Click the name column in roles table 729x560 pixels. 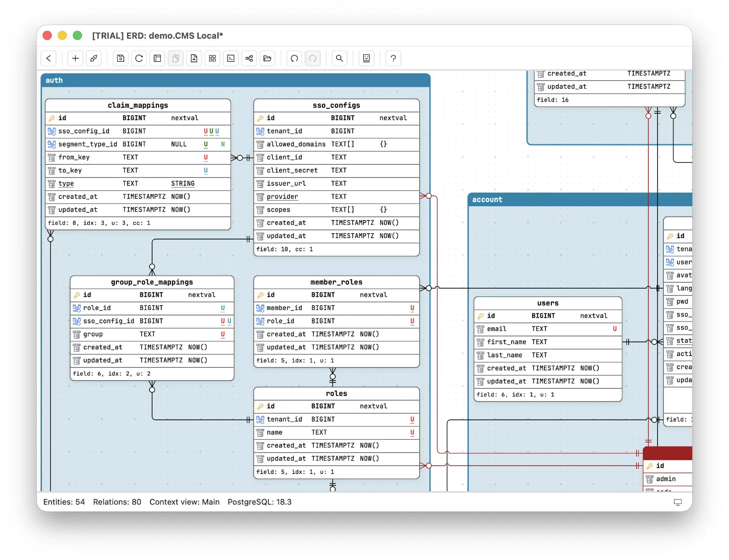tap(337, 433)
